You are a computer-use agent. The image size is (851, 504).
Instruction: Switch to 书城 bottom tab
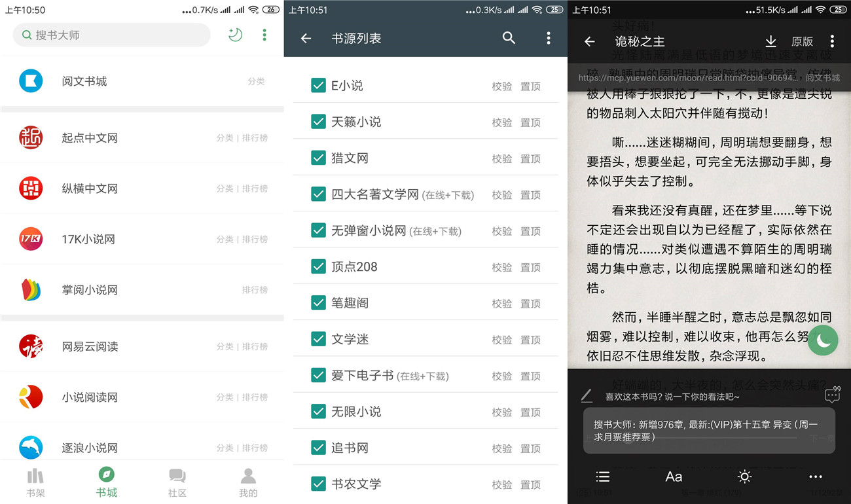coord(106,483)
